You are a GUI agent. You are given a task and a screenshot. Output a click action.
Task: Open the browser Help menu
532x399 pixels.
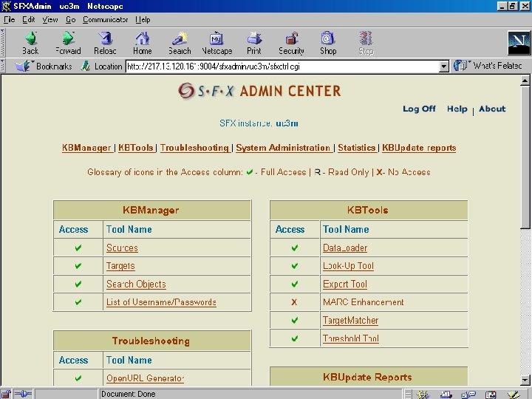coord(143,20)
